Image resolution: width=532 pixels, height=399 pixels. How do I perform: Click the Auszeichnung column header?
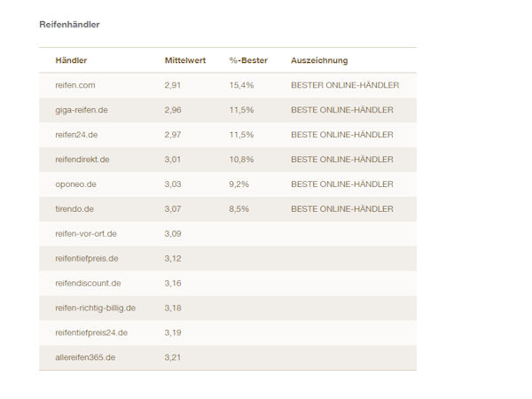(319, 60)
